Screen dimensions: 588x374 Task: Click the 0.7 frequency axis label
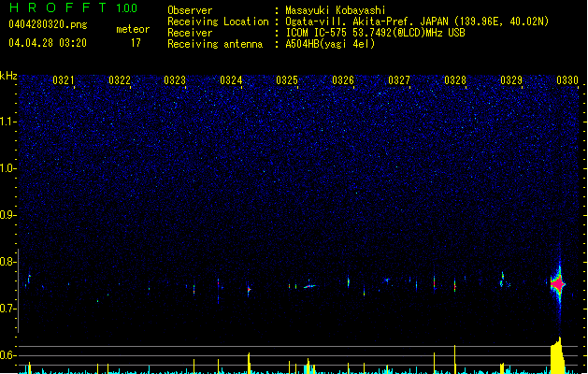tap(7, 309)
